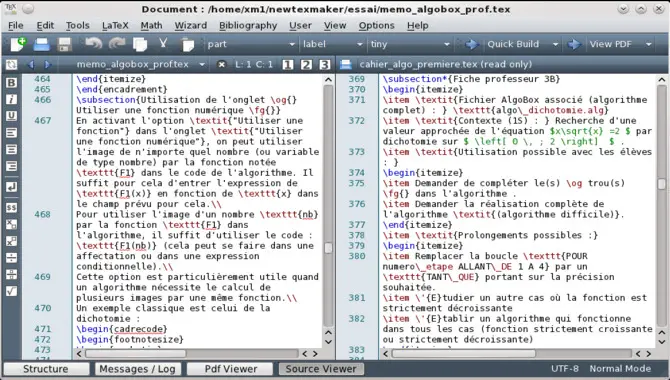Open the 'tiny' font size dropdown
Screen dimensions: 670x380
click(x=410, y=44)
